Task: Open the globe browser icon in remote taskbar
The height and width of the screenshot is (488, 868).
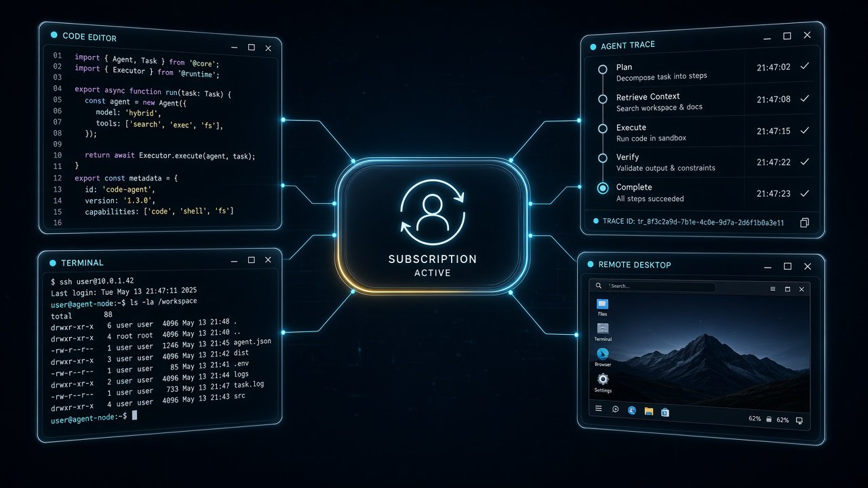Action: pyautogui.click(x=632, y=410)
